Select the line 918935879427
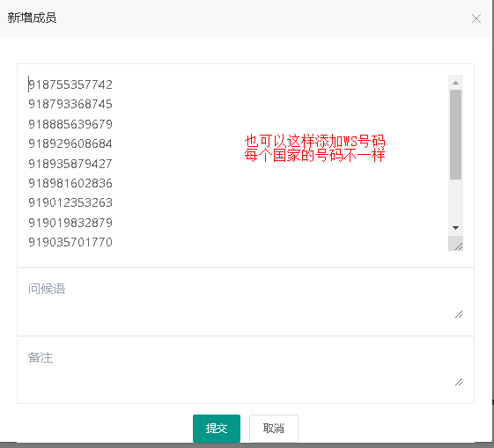494x448 pixels. point(70,164)
